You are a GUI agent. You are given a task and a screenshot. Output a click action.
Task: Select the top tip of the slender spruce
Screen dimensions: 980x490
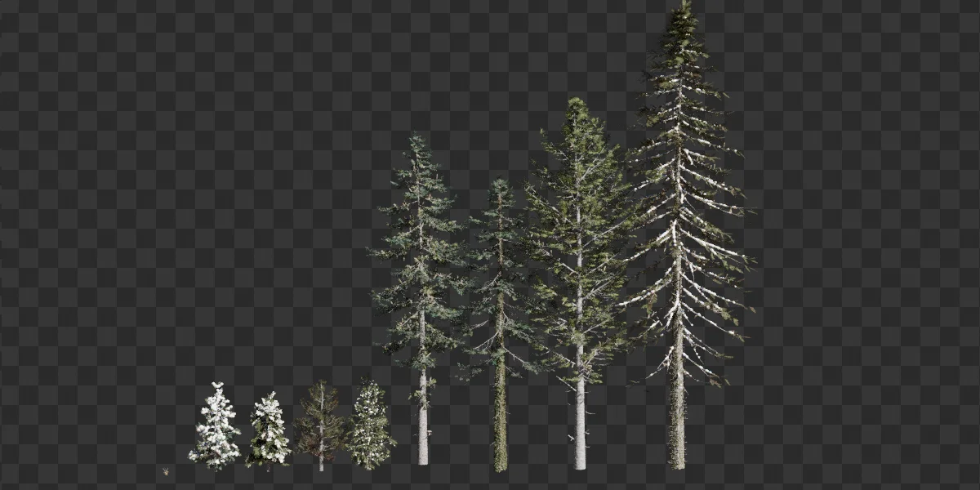click(x=500, y=176)
